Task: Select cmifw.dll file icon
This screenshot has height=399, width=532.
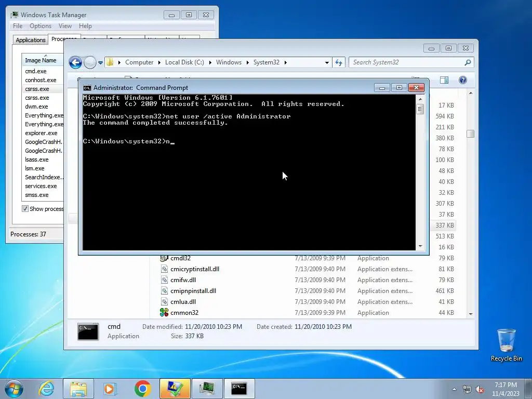Action: tap(164, 280)
